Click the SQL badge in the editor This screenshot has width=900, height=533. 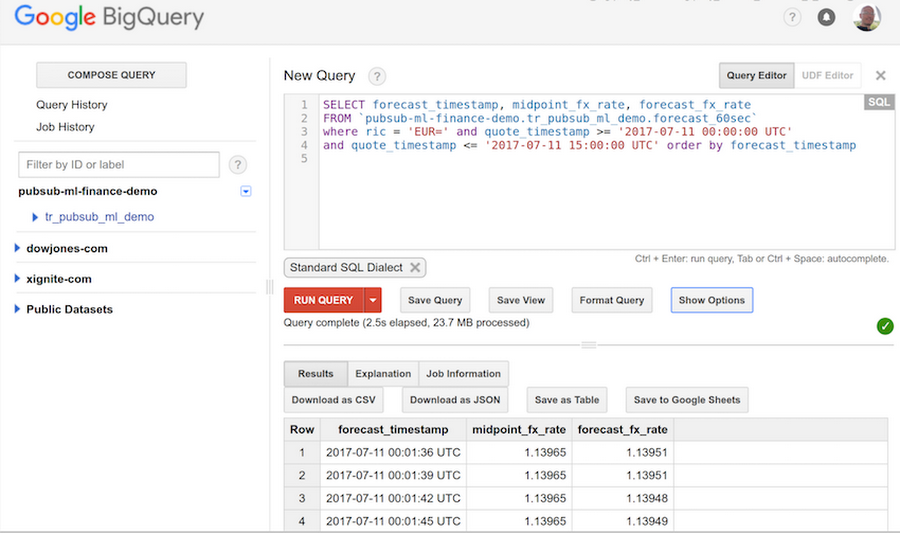click(x=879, y=102)
